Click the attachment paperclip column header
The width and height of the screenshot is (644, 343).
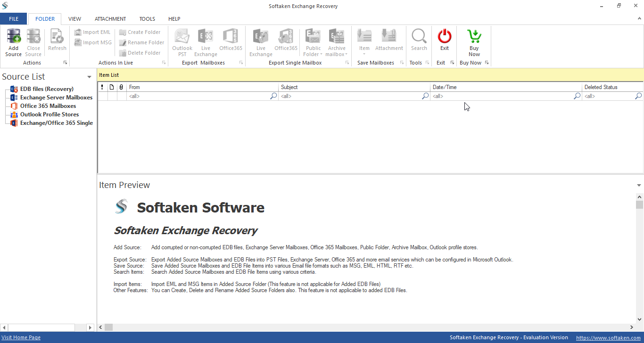(x=121, y=87)
